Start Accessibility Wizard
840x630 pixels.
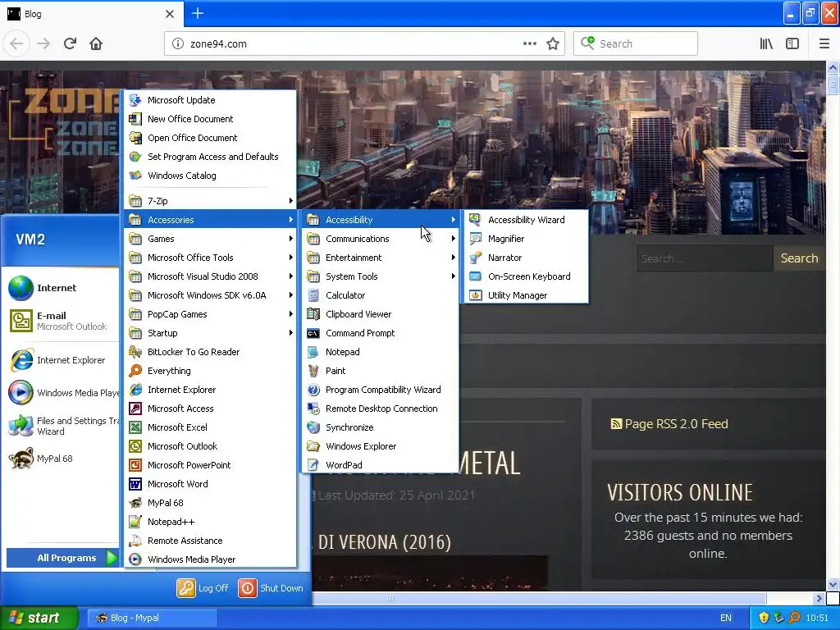527,220
